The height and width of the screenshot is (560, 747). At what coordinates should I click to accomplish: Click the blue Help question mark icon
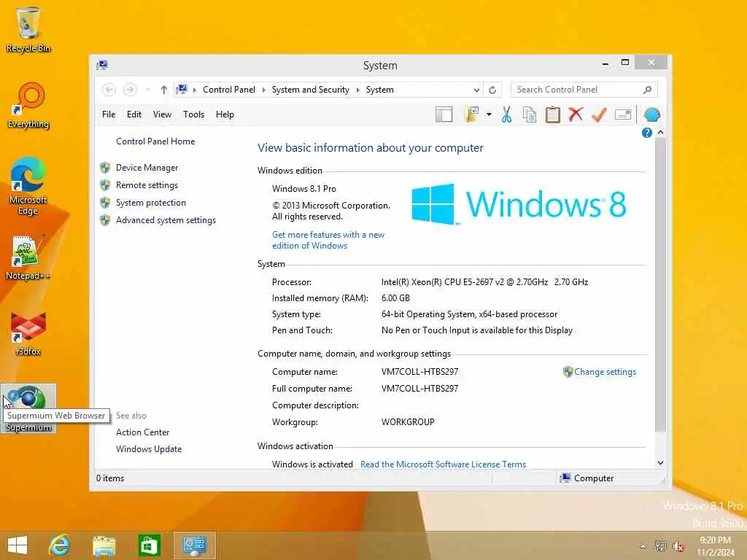click(646, 133)
